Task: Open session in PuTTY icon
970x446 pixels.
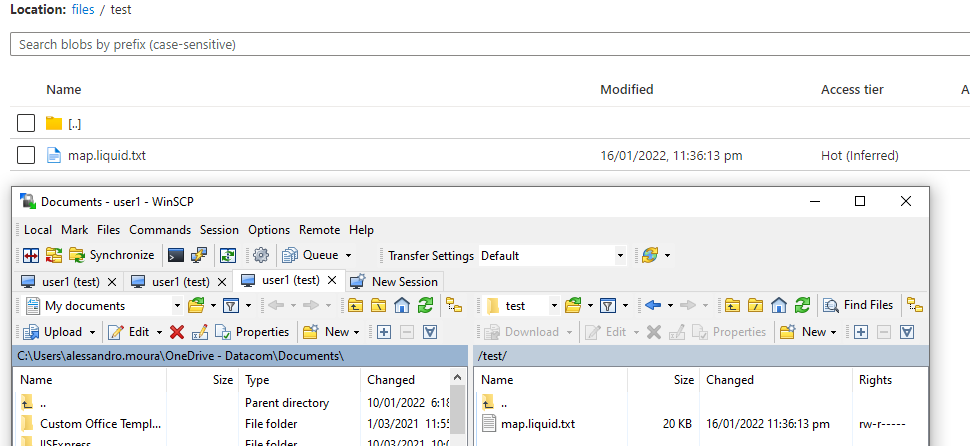Action: 199,255
